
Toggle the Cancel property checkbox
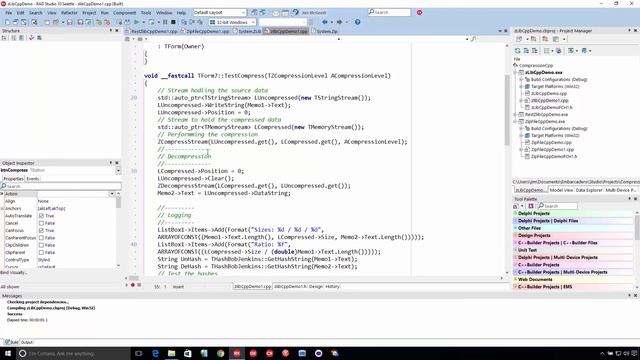coord(41,223)
